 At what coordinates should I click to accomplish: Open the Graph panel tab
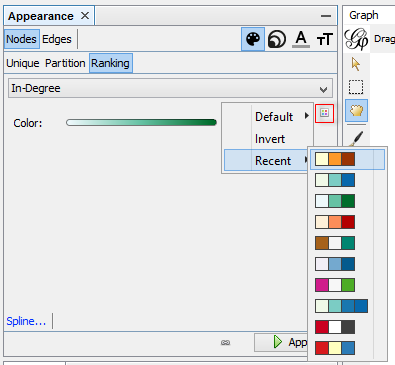(364, 15)
